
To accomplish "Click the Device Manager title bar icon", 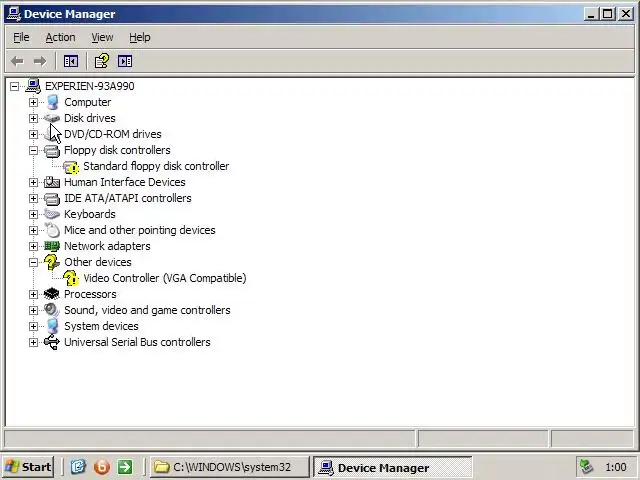I will click(x=14, y=14).
